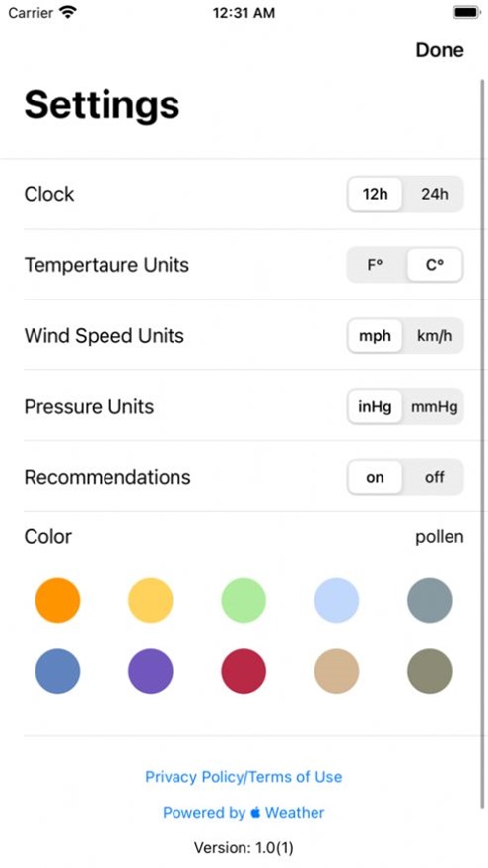Pick the gray-blue color swatch
Viewport: 488px width, 868px height.
pyautogui.click(x=430, y=601)
